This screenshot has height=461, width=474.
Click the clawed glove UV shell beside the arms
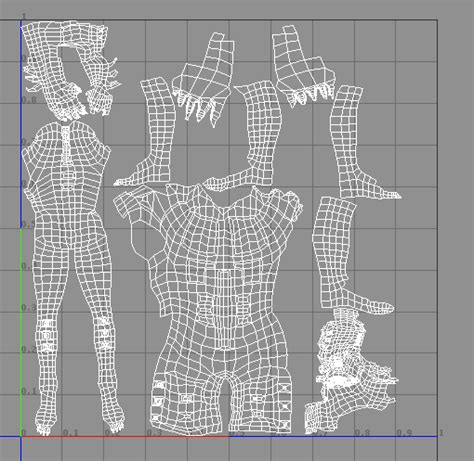coord(203,80)
